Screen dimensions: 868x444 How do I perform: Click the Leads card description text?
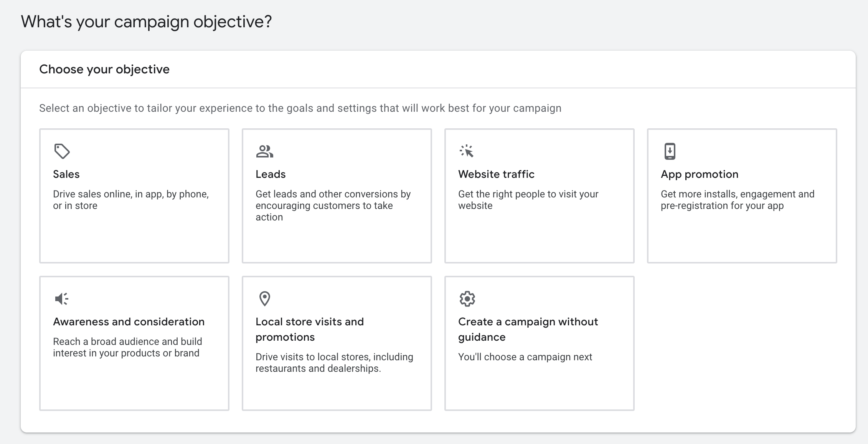[x=332, y=205]
